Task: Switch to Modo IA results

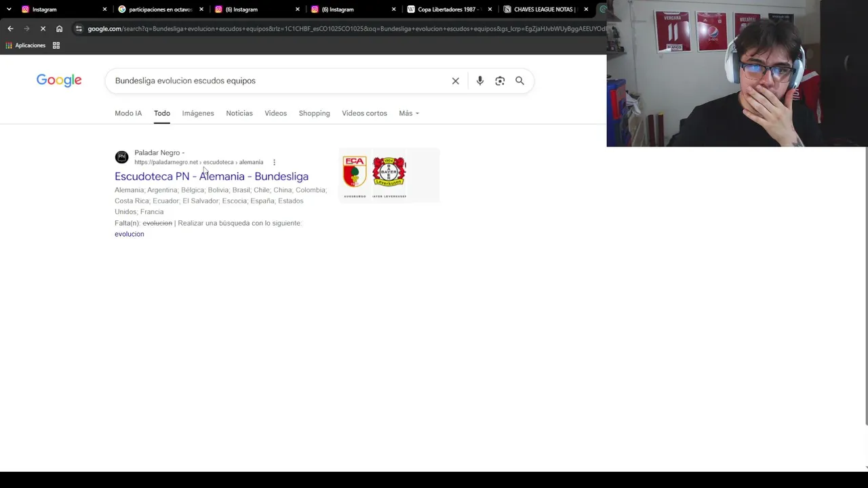Action: 128,113
